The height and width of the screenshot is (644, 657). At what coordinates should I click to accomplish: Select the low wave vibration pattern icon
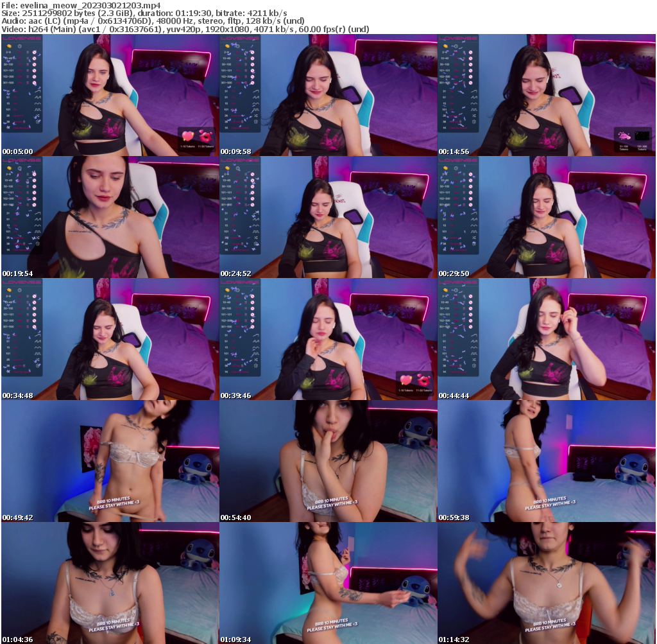click(37, 103)
